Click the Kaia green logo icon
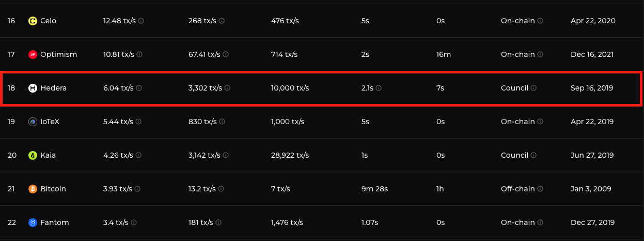 33,156
